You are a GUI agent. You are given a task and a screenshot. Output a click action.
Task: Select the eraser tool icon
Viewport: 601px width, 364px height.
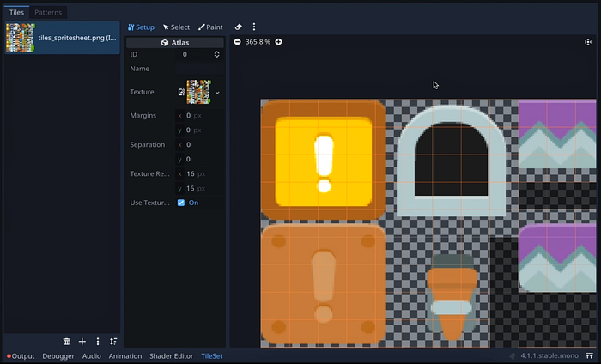click(x=239, y=27)
